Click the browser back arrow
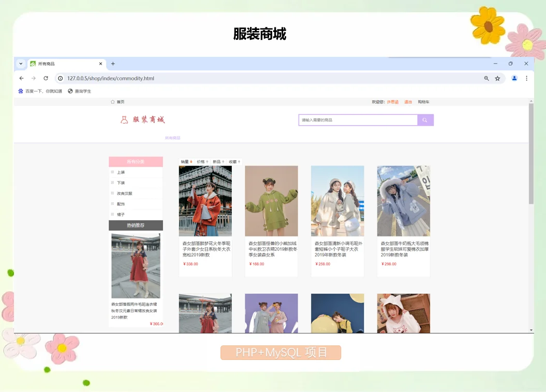This screenshot has height=392, width=546. pyautogui.click(x=21, y=78)
